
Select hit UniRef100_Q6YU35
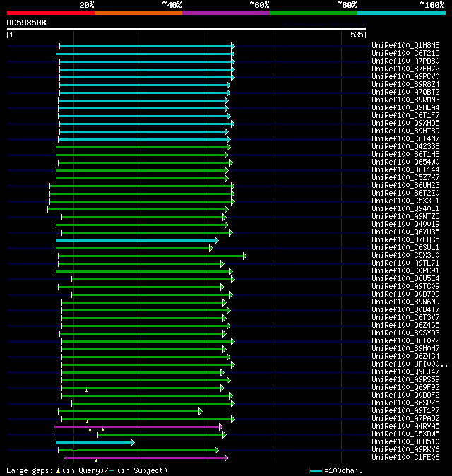click(405, 232)
